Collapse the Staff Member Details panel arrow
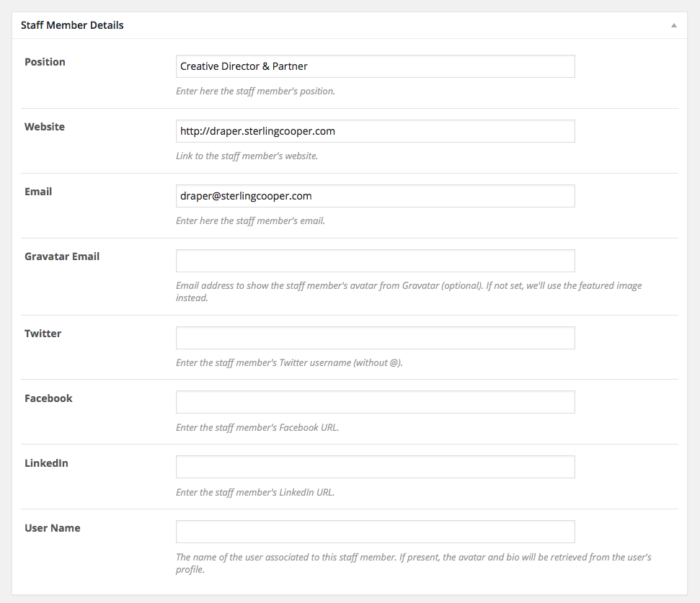 coord(674,25)
